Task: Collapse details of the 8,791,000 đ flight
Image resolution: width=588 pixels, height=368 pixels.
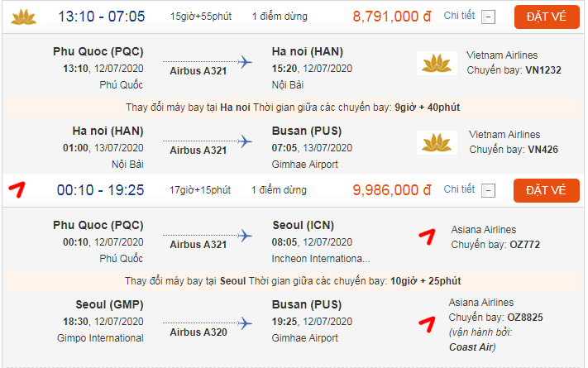Action: click(488, 17)
